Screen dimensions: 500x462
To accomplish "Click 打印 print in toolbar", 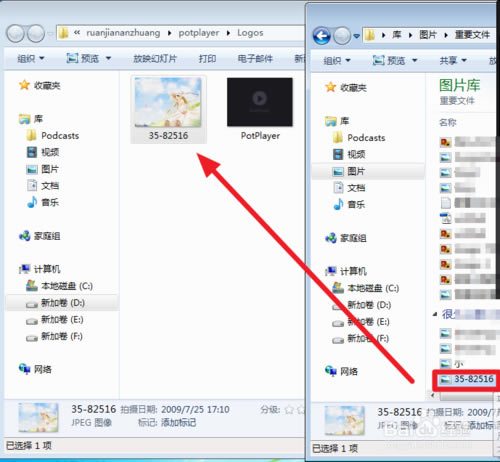I will coord(207,59).
